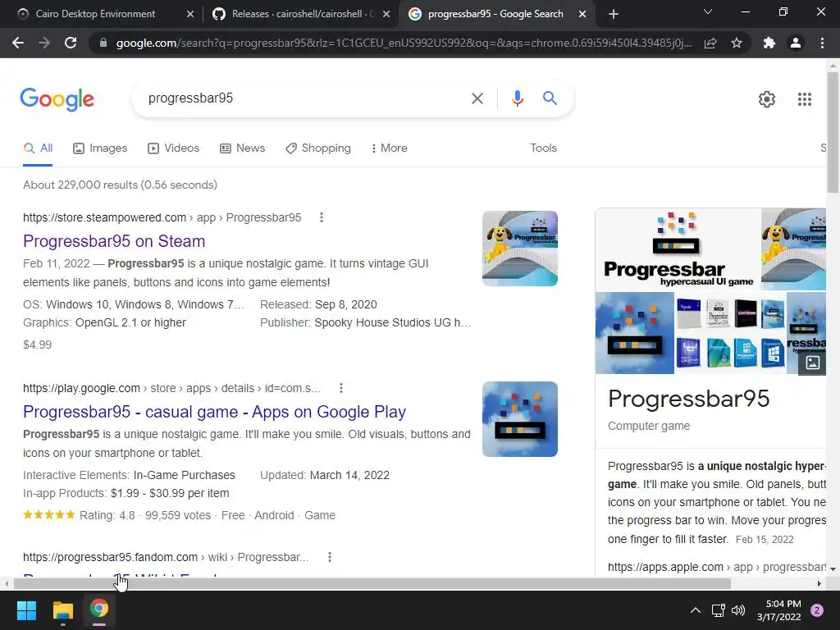Screen dimensions: 840x630
Task: Click the progressbar95.fandom.com URL breadcrumb
Action: (166, 557)
